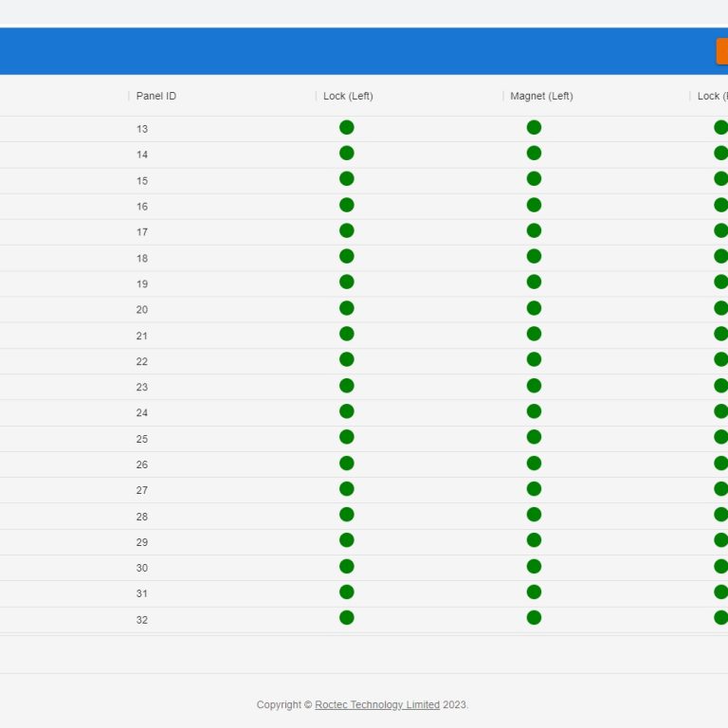Click the Lock (Left) column header
The width and height of the screenshot is (728, 728).
pos(348,96)
